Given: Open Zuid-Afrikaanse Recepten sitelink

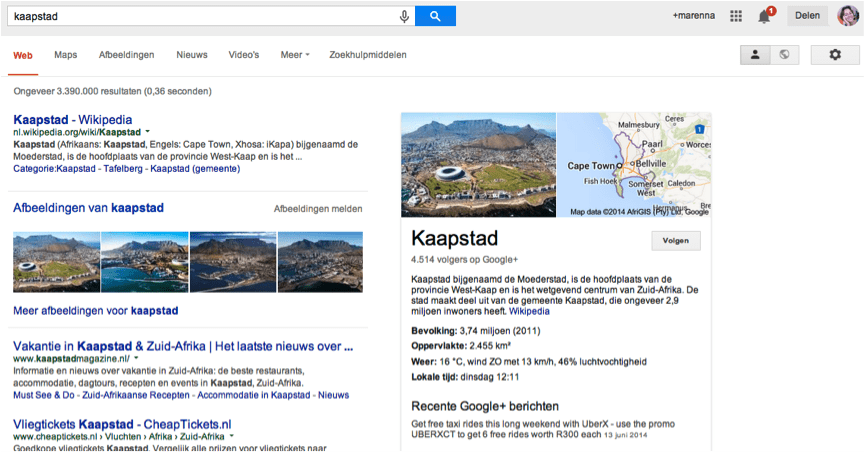Looking at the screenshot, I should click(136, 395).
